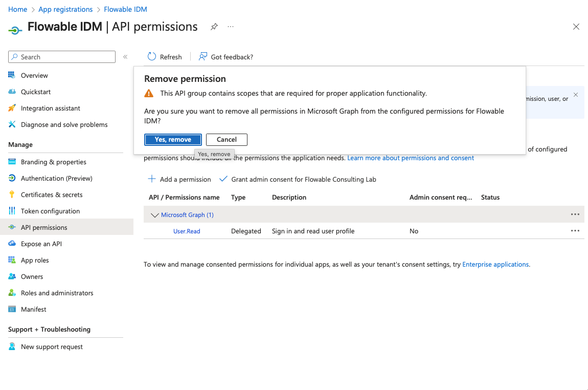Screen dimensions: 588x390
Task: Cancel the Remove permission dialog
Action: point(227,140)
